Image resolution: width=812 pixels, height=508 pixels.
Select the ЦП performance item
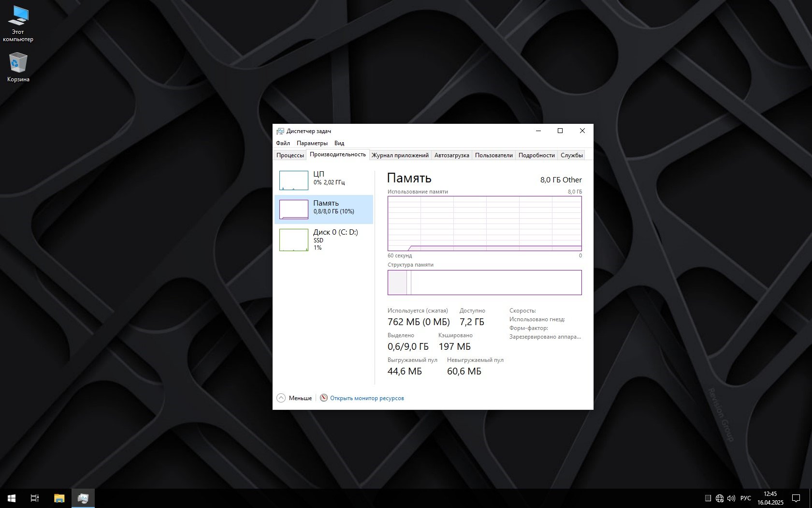coord(324,180)
